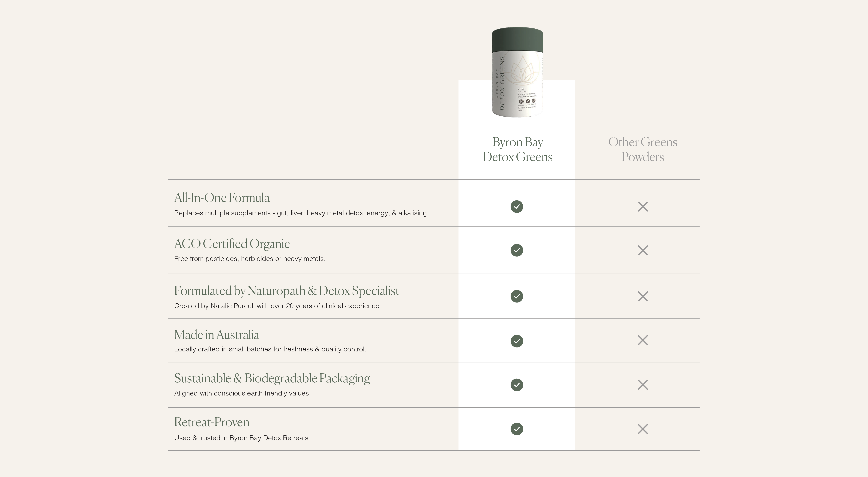868x477 pixels.
Task: Click the All-In-One Formula heading
Action: [x=222, y=198]
